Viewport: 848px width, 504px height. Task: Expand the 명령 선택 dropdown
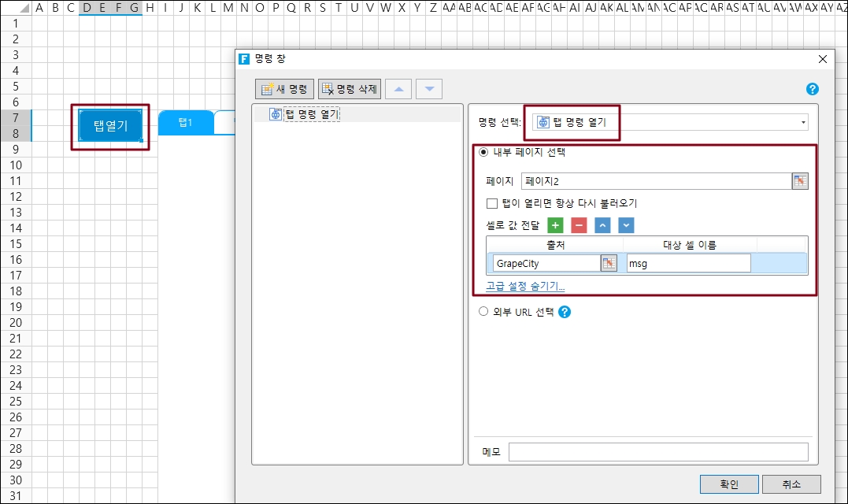(803, 122)
